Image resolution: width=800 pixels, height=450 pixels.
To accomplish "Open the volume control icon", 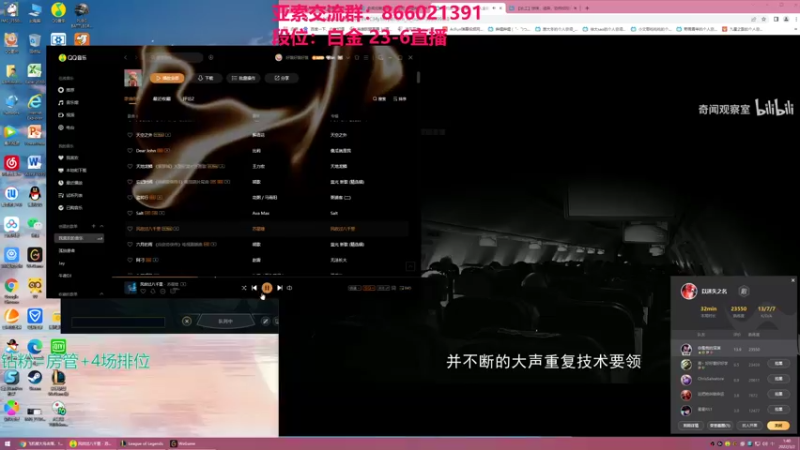I will tap(289, 288).
